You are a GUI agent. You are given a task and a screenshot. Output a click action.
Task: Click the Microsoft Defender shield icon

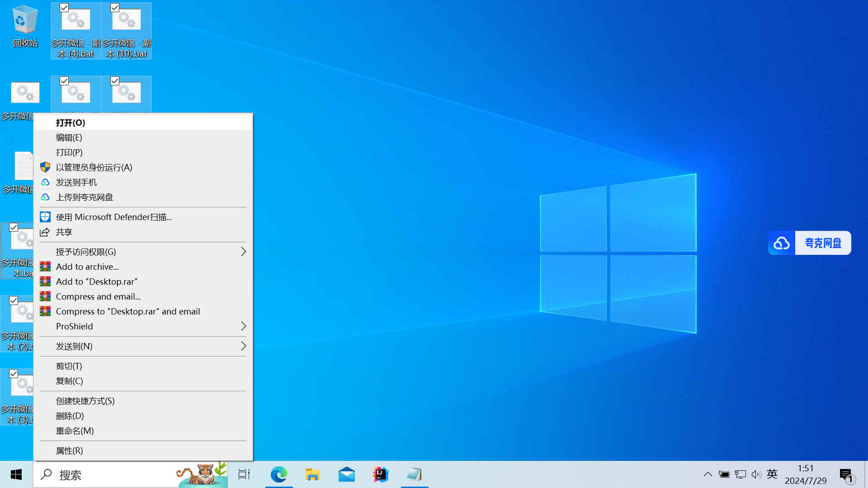(45, 217)
